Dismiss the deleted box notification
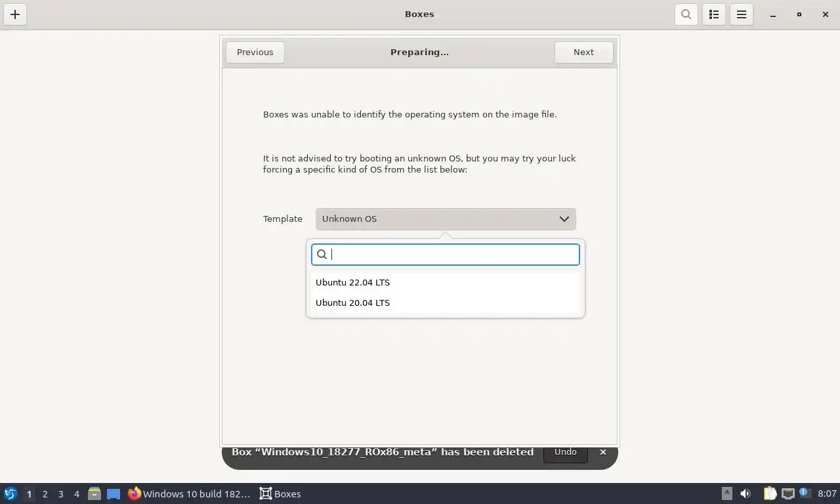840x504 pixels. pyautogui.click(x=603, y=452)
